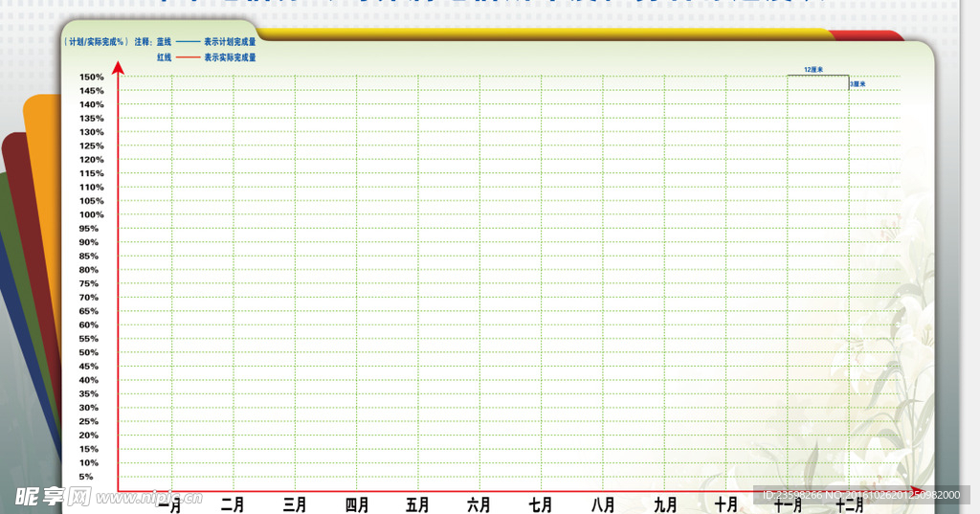Viewport: 980px width, 514px height.
Task: Click the 七月 month label
Action: (x=541, y=504)
